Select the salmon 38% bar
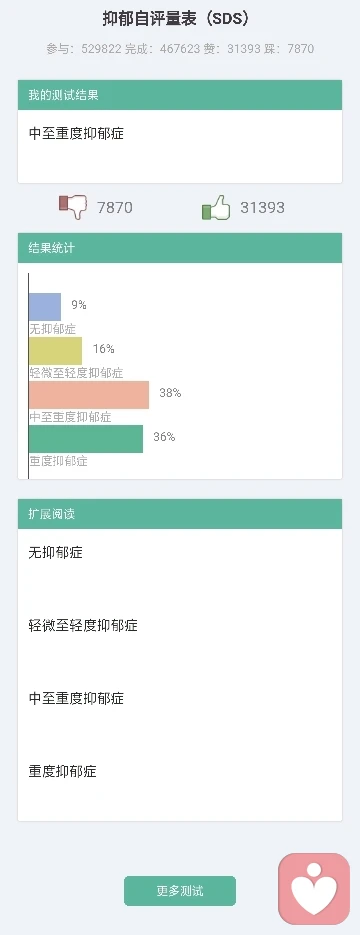The height and width of the screenshot is (935, 360). 89,395
